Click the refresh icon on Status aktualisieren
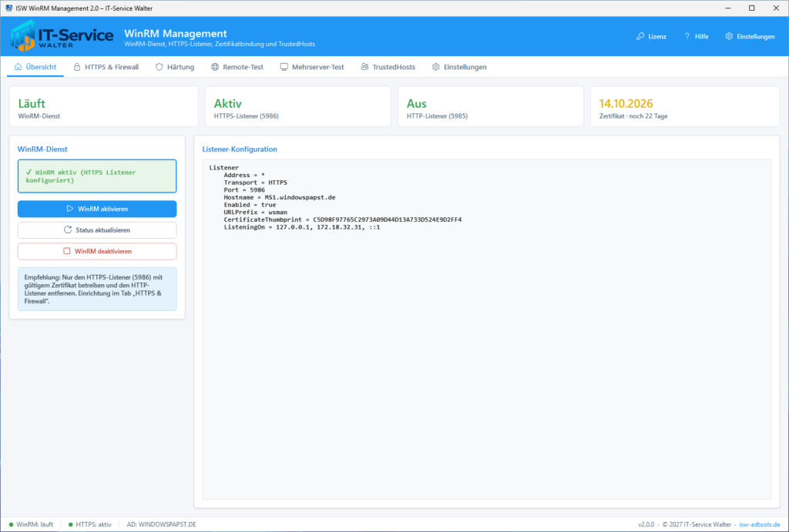The width and height of the screenshot is (789, 532). (x=68, y=229)
